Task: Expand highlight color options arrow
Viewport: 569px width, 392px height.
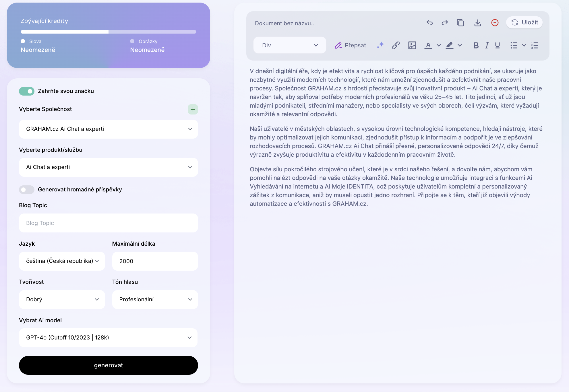Action: (x=460, y=45)
